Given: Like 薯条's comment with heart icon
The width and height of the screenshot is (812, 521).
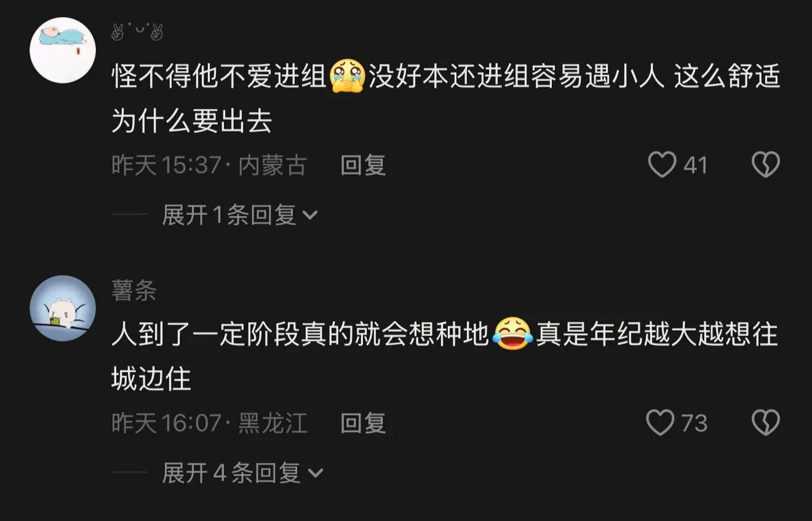Looking at the screenshot, I should (x=660, y=423).
